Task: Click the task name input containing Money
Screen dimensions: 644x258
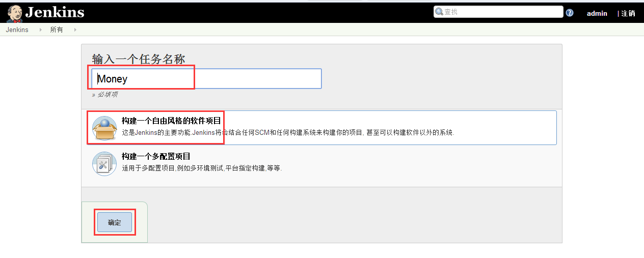Action: point(207,78)
